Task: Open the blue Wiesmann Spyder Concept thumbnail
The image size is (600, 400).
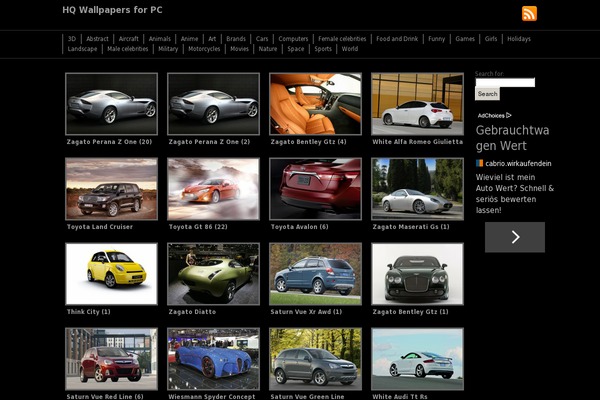Action: point(213,359)
